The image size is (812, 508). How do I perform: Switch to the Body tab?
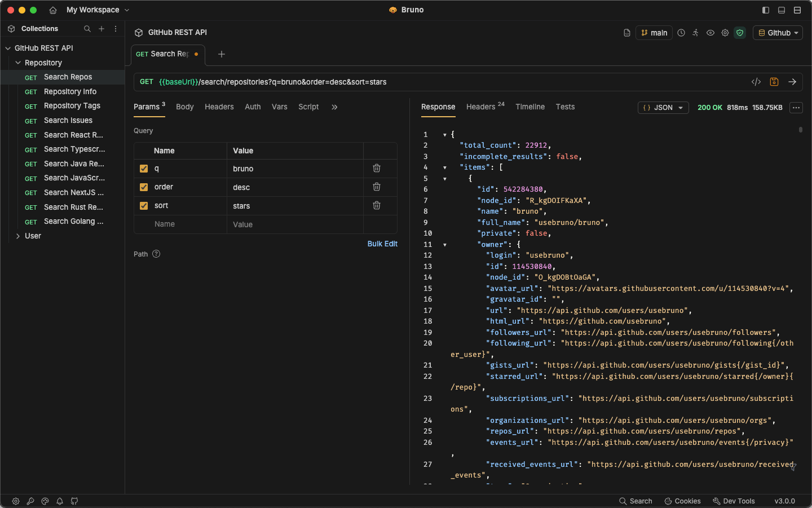coord(185,107)
